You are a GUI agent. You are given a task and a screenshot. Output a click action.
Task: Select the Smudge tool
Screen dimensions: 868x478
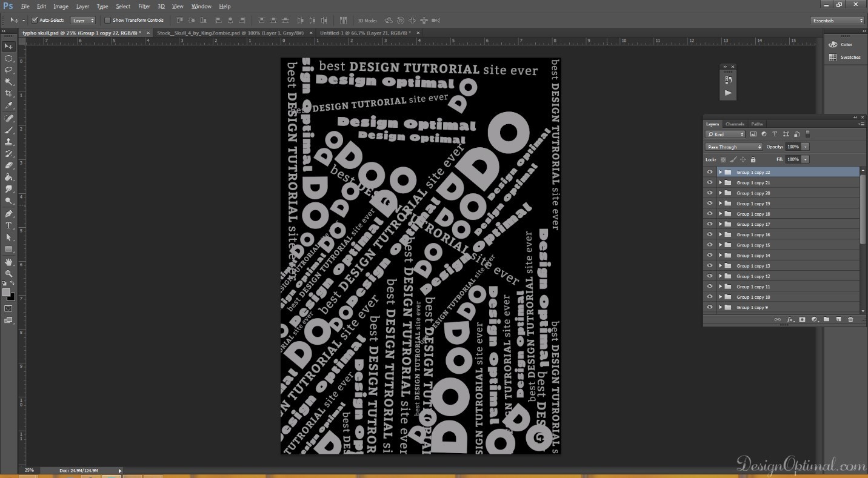8,188
